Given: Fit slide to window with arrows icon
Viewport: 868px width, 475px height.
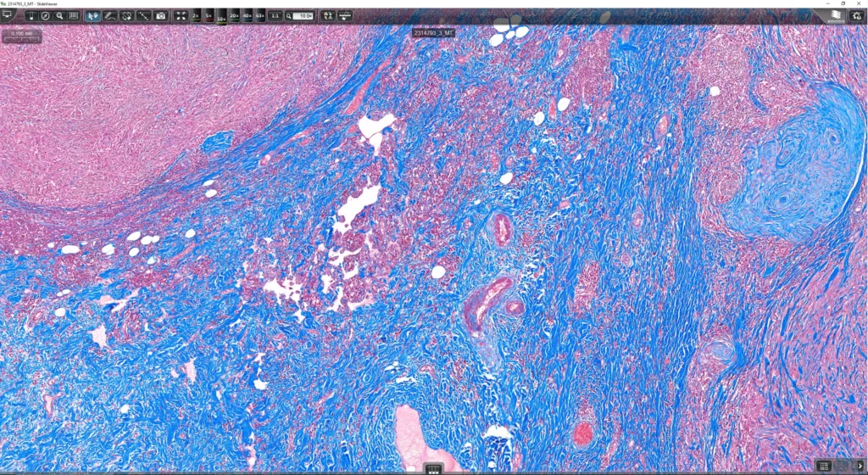Looking at the screenshot, I should coord(181,16).
